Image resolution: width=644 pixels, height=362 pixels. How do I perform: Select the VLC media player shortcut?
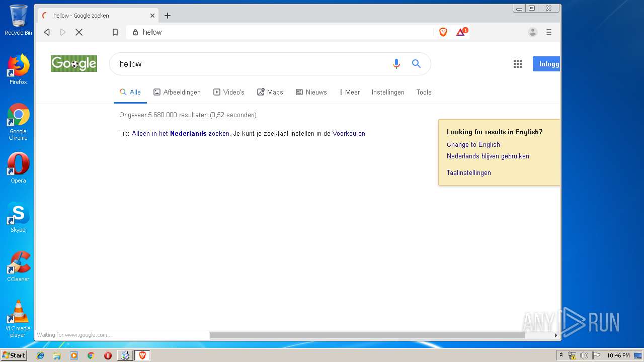(x=18, y=319)
